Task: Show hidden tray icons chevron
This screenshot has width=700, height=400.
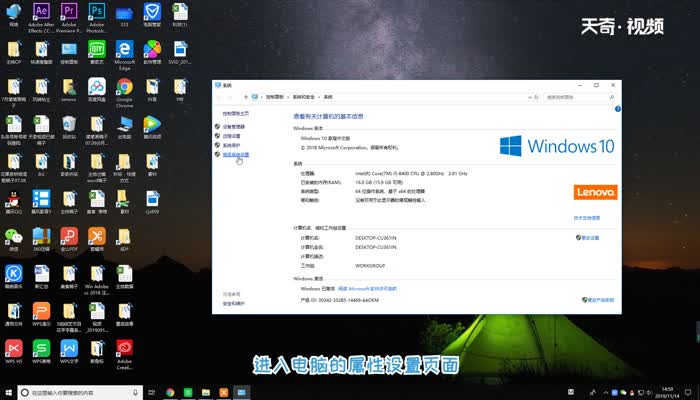Action: (x=605, y=392)
